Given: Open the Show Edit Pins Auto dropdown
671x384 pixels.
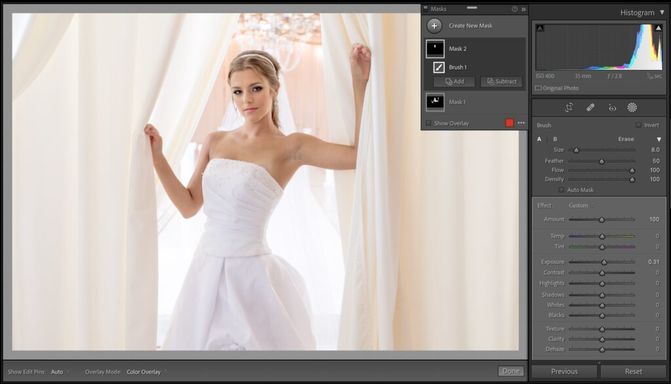Looking at the screenshot, I should coord(57,372).
